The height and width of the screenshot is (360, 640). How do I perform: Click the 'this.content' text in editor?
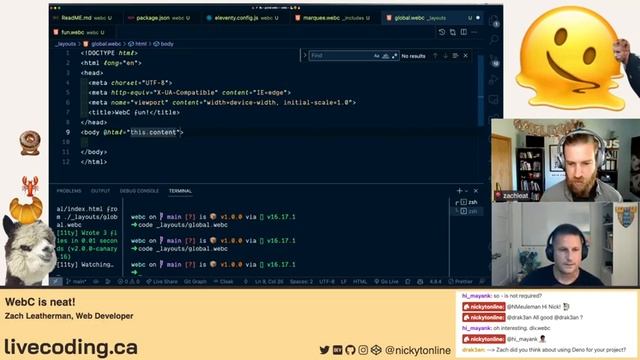(153, 132)
